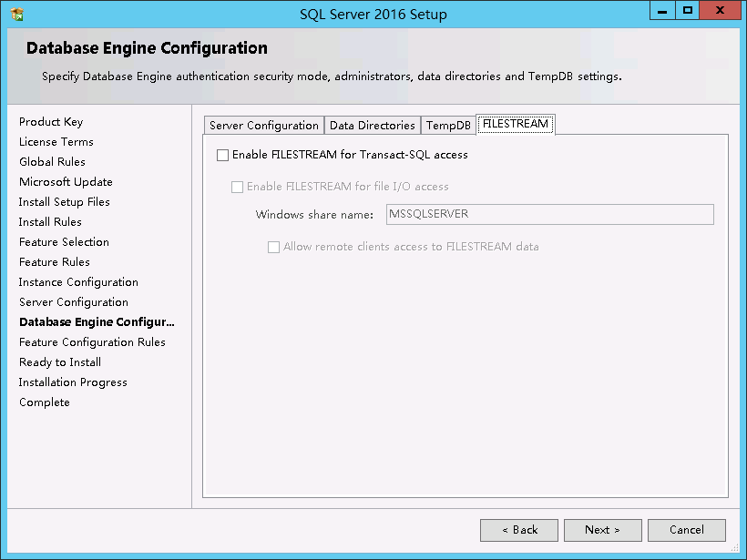Image resolution: width=747 pixels, height=560 pixels.
Task: Cancel the SQL Server setup
Action: [687, 530]
